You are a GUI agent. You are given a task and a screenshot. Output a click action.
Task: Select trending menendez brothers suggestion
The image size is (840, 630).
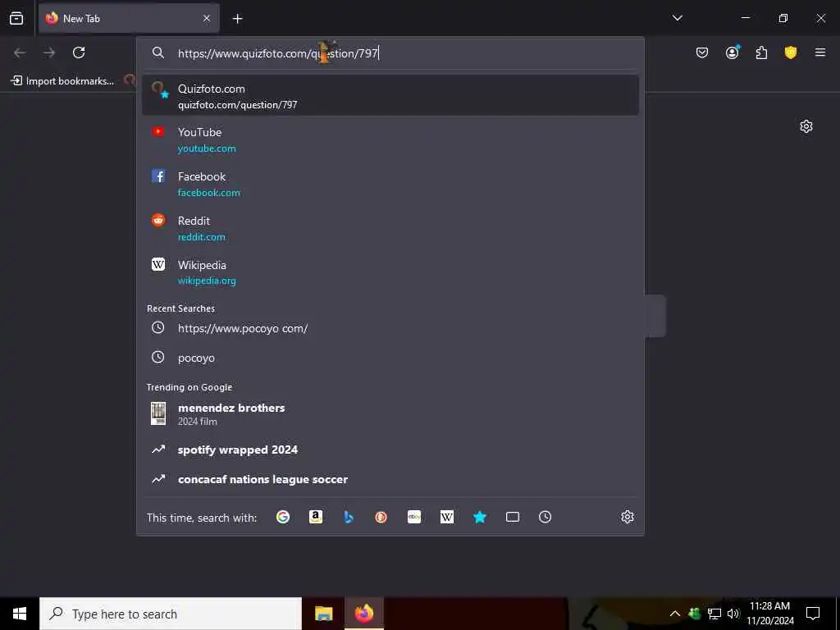[x=390, y=413]
